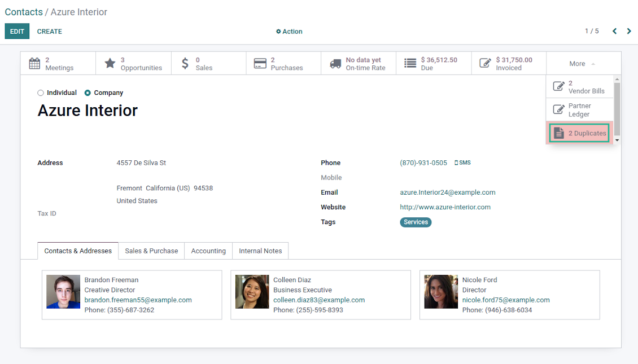Click the Services tag badge
Image resolution: width=638 pixels, height=364 pixels.
[416, 222]
